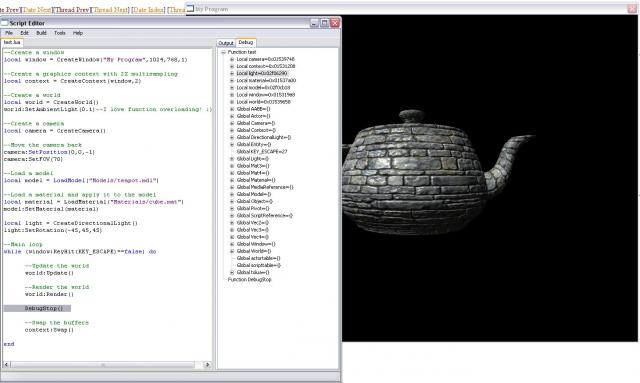
Task: Expand the Global Actor node
Action: (x=232, y=116)
